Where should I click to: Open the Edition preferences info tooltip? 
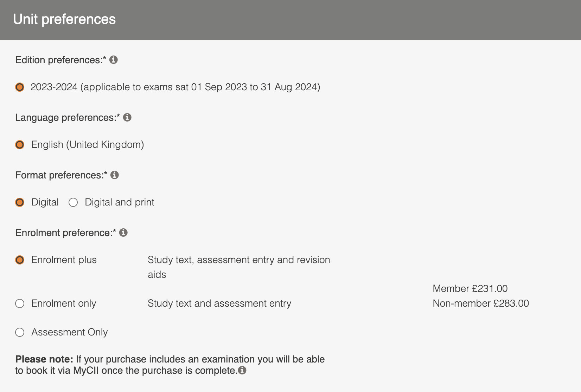[114, 60]
